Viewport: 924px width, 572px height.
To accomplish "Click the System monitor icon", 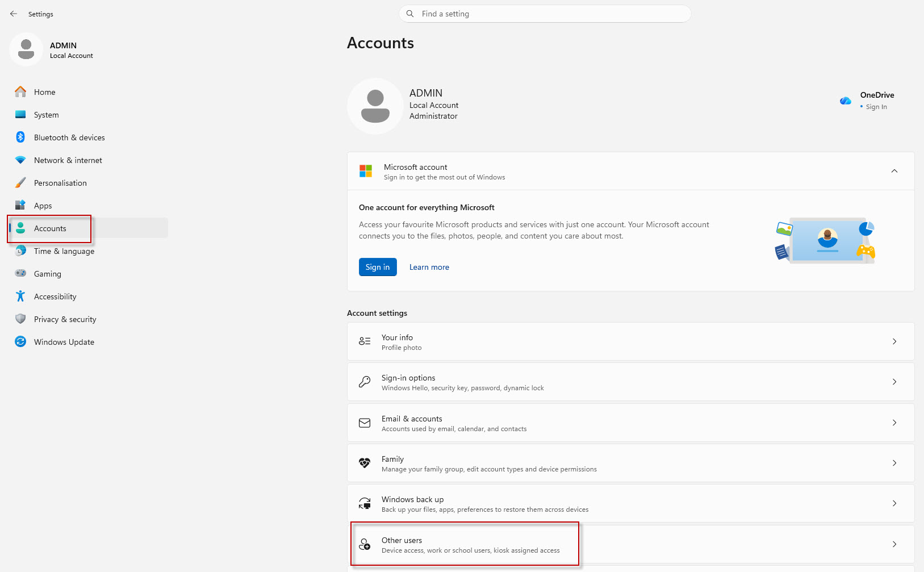I will pos(20,114).
